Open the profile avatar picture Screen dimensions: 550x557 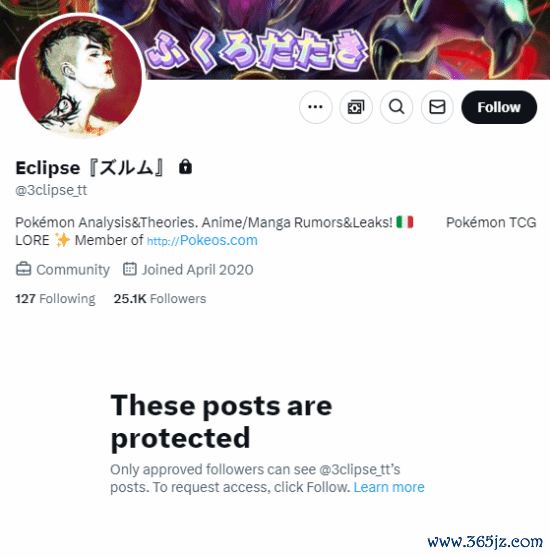pyautogui.click(x=81, y=75)
